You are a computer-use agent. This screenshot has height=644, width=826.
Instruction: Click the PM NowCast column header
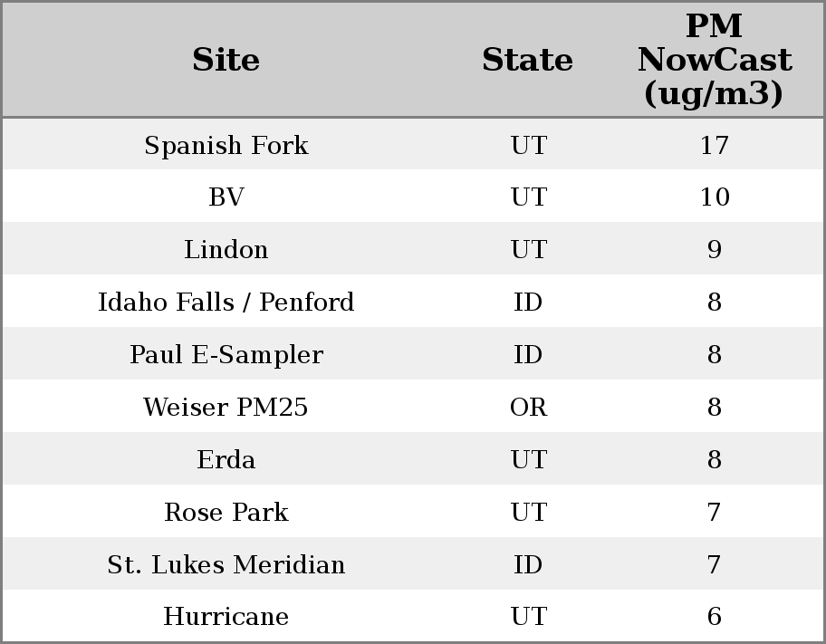pos(714,60)
